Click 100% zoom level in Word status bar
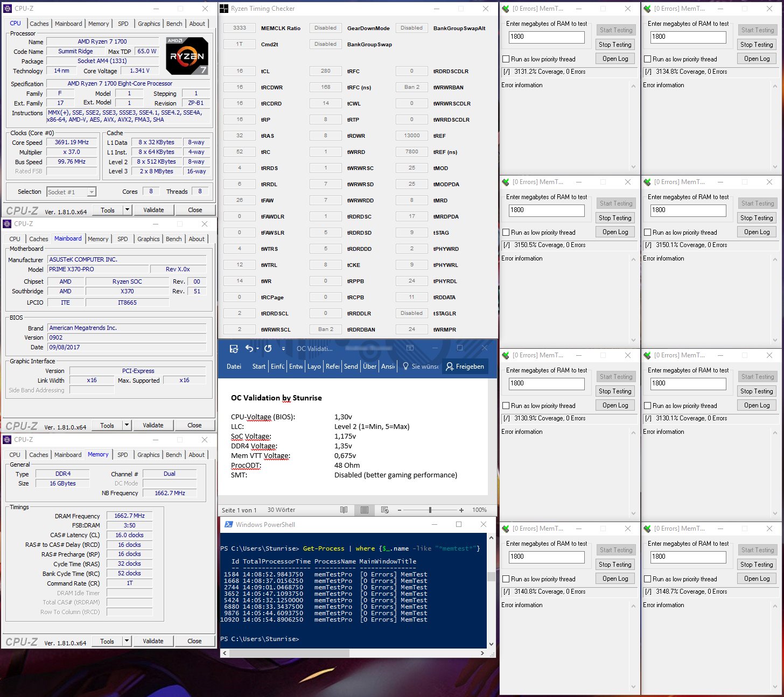Image resolution: width=784 pixels, height=697 pixels. click(x=479, y=510)
